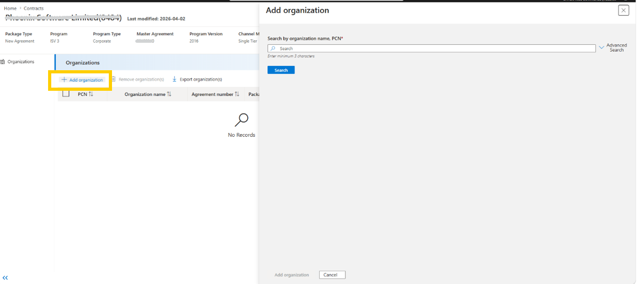The image size is (644, 284).
Task: Click the Agreement number column header
Action: (212, 94)
